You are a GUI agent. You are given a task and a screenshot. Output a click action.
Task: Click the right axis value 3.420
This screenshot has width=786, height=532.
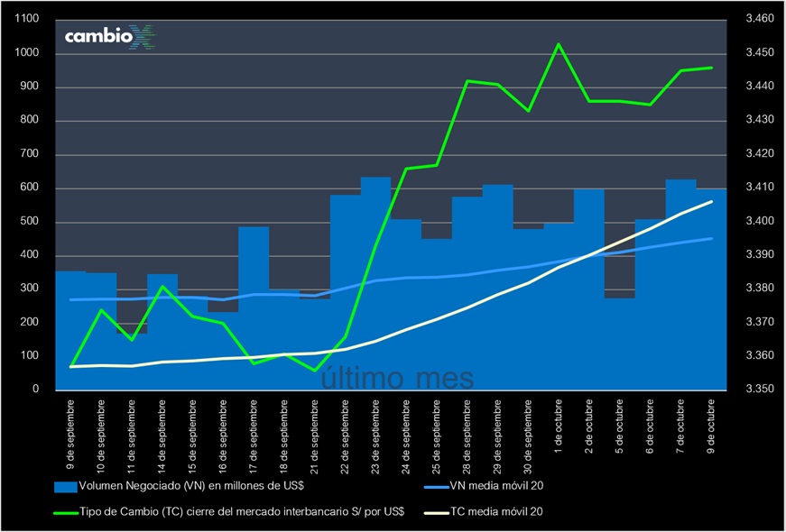(761, 154)
